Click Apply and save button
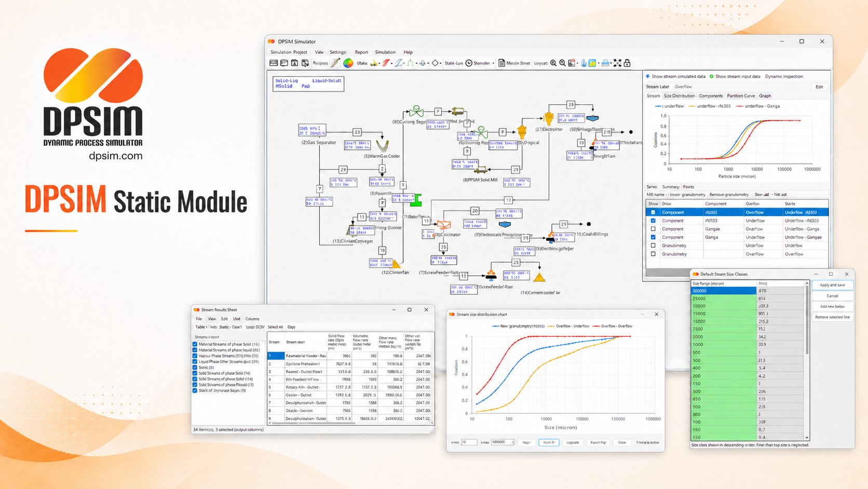Viewport: 868px width, 489px height. [832, 285]
